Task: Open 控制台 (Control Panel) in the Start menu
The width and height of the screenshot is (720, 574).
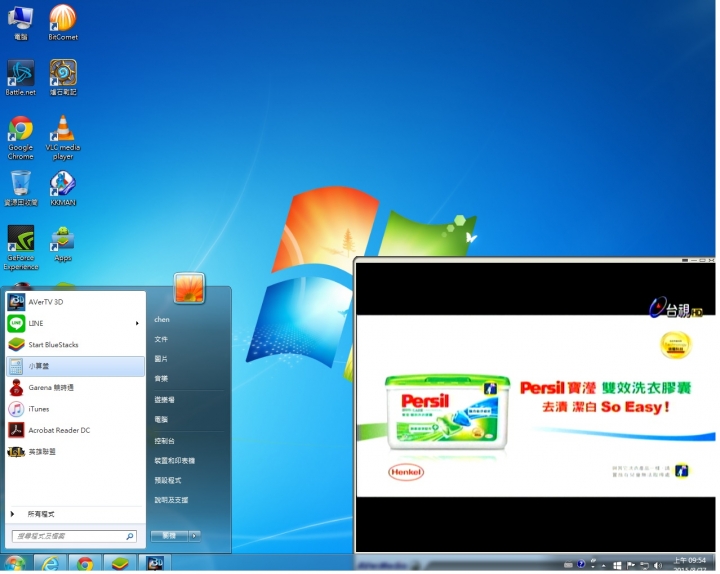Action: [x=164, y=441]
